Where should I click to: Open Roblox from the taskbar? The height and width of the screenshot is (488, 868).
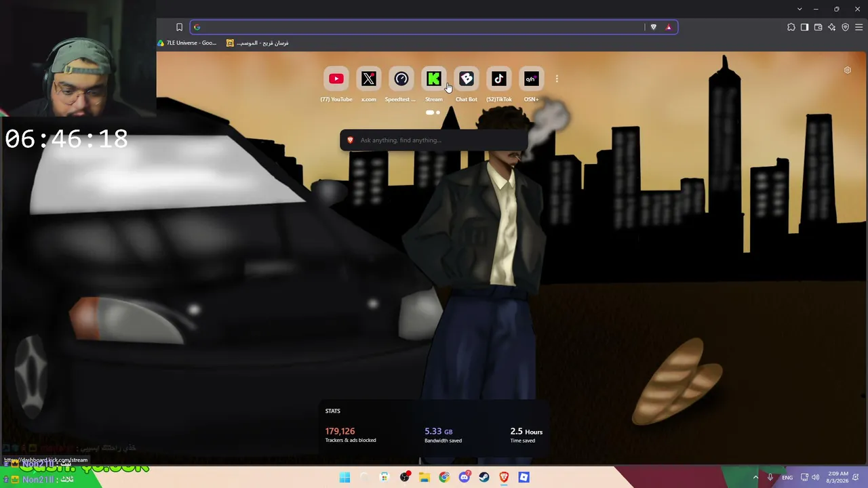pyautogui.click(x=524, y=477)
